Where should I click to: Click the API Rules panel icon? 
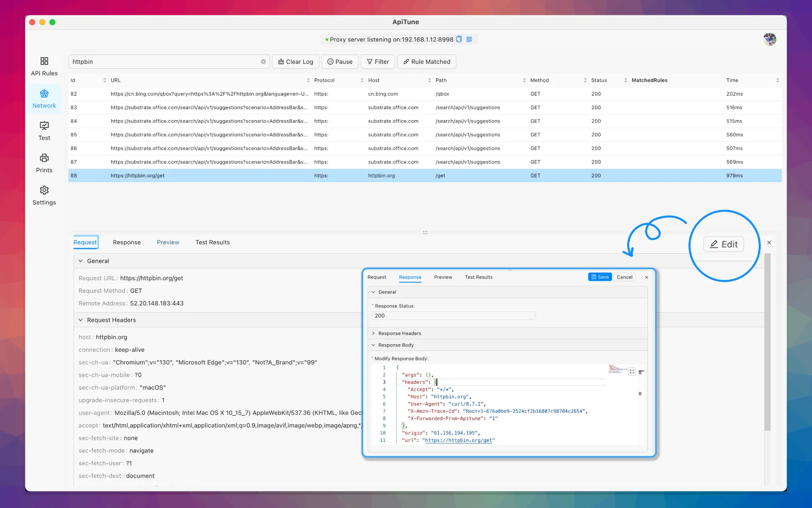coord(44,61)
